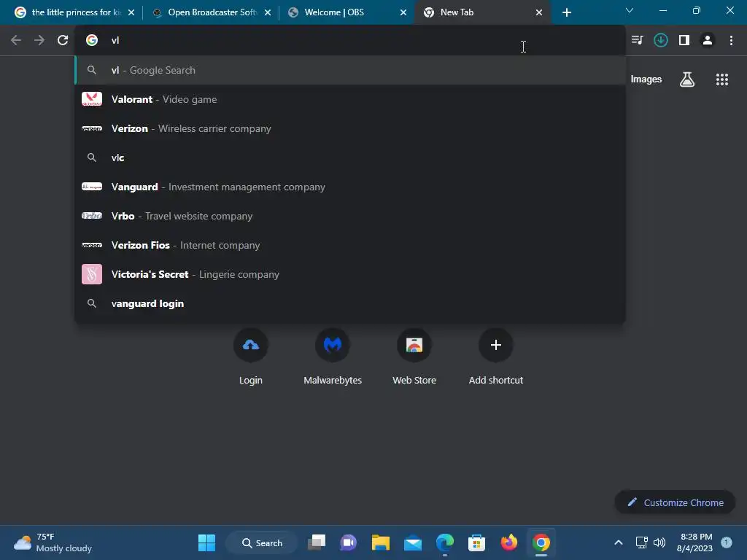Select the Verizon Fios suggestion
This screenshot has height=560, width=747.
point(350,245)
